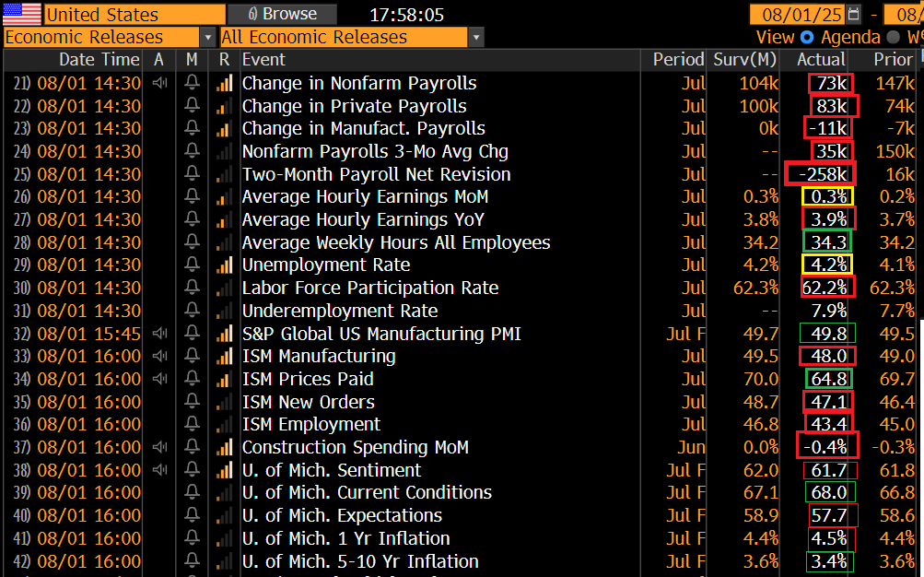Click the relevance bars icon for Change in Nonfarm Payrolls
924x577 pixels.
click(x=224, y=83)
